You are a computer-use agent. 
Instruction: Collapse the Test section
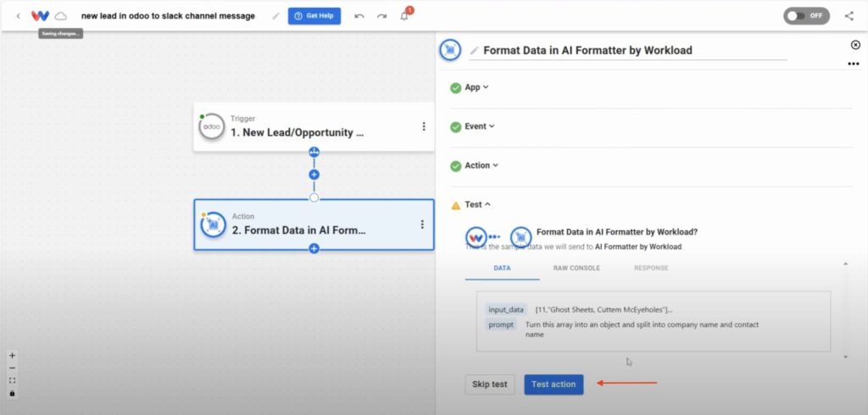477,205
